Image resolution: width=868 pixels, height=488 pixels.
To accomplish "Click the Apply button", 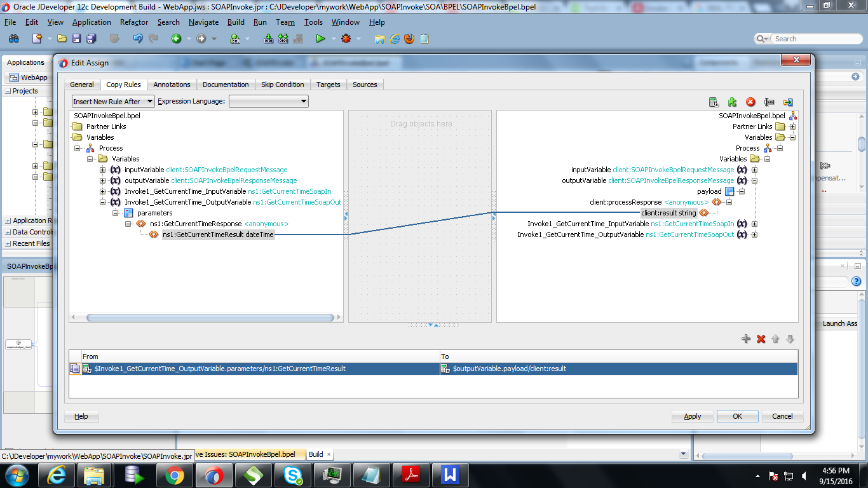I will click(x=692, y=416).
